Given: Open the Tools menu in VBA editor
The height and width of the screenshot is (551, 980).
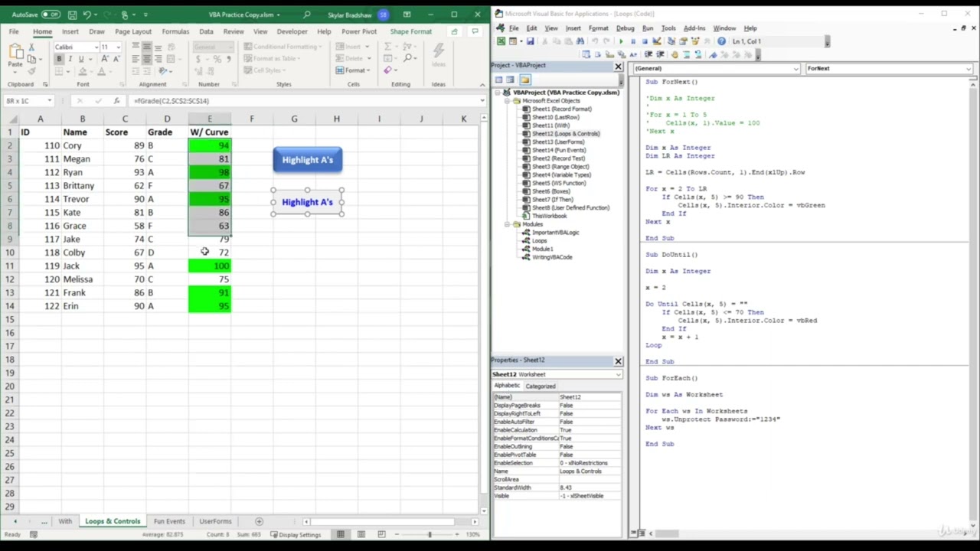Looking at the screenshot, I should click(668, 28).
